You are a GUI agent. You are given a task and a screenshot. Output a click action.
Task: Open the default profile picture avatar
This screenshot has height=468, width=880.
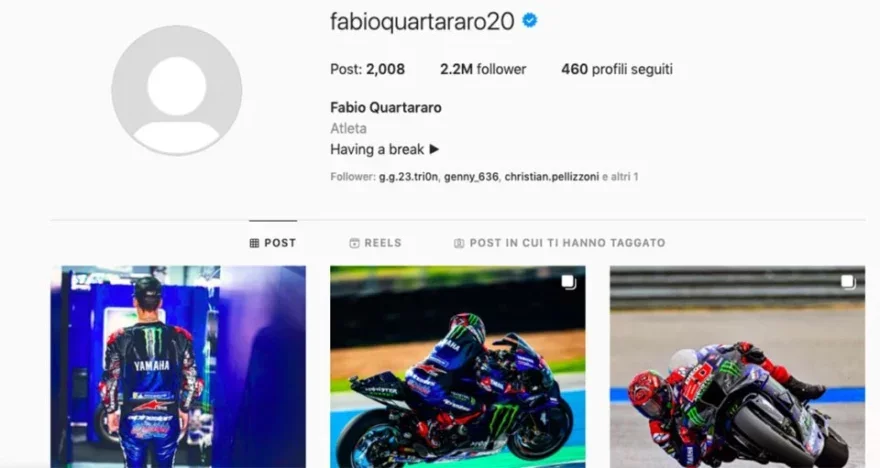tap(177, 90)
